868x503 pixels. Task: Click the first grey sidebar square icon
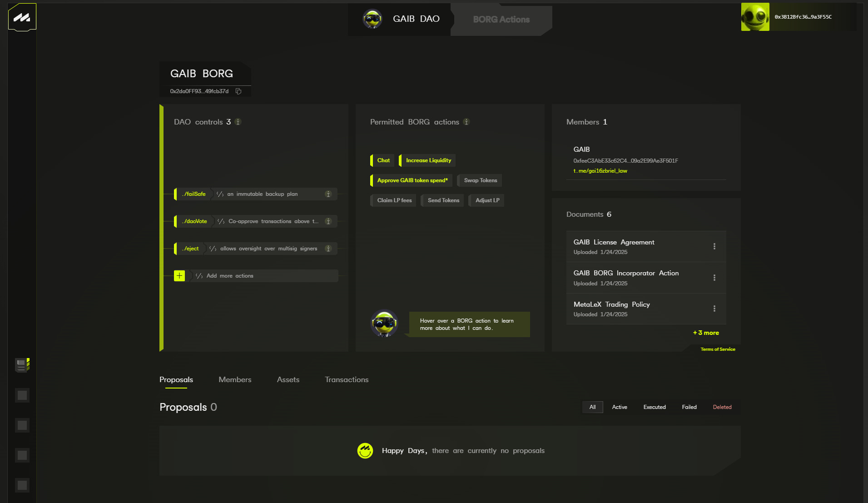(22, 395)
